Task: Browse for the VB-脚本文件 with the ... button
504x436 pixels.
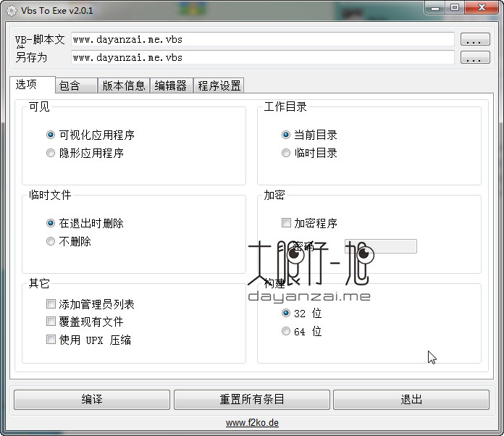Action: tap(475, 39)
